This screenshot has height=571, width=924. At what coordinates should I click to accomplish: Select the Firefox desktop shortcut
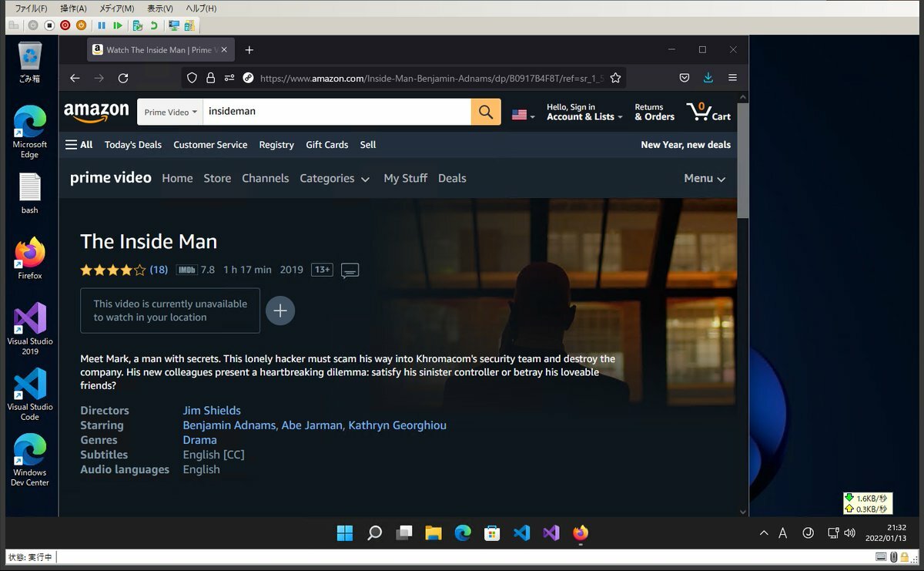coord(30,259)
